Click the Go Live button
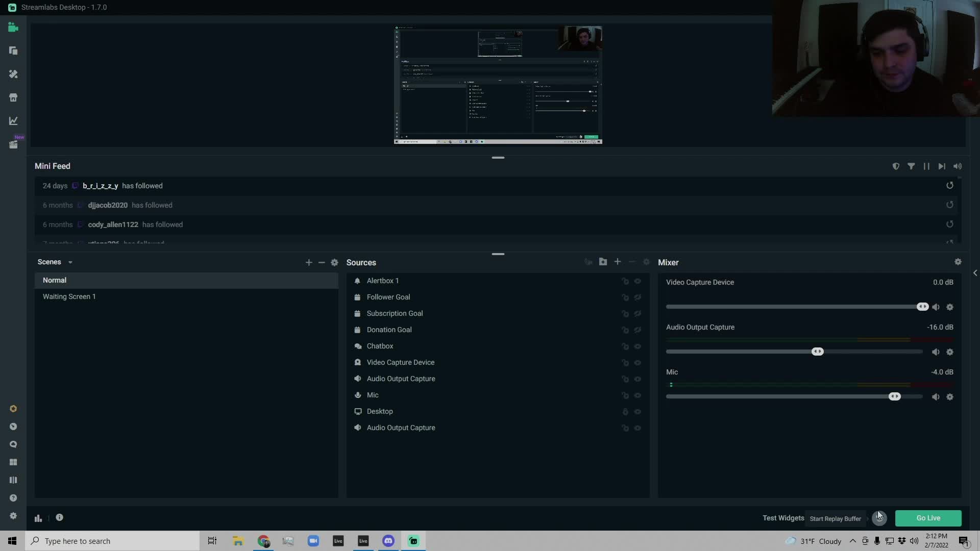The width and height of the screenshot is (980, 551). tap(928, 518)
